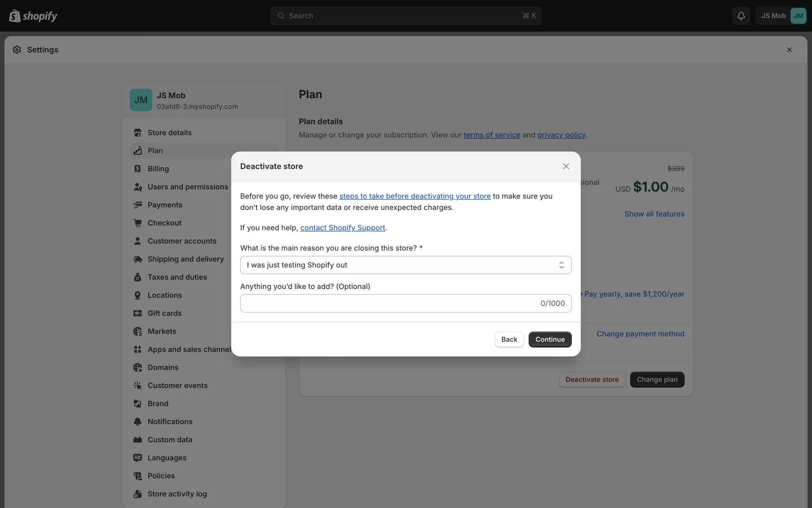Click the Languages translate icon
Viewport: 812px width, 508px height.
[x=137, y=458]
